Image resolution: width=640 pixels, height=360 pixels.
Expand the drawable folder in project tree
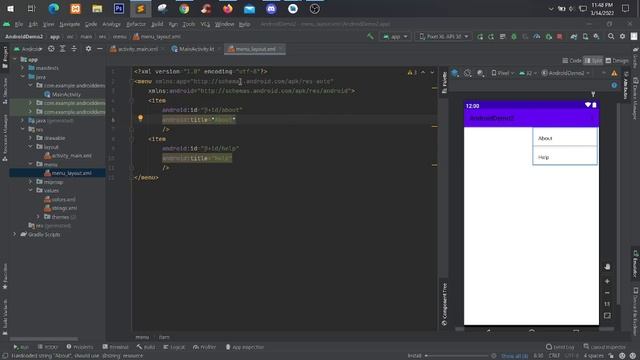click(x=31, y=138)
